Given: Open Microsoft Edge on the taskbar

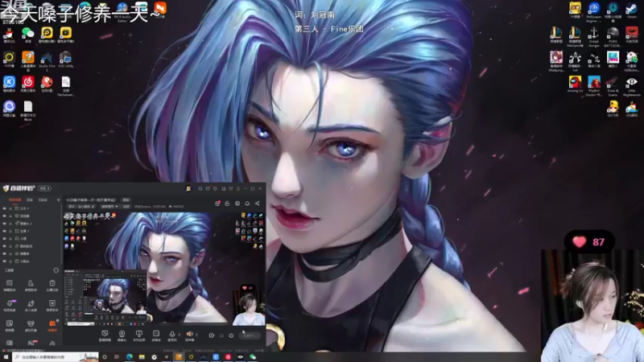Looking at the screenshot, I should coord(130,357).
